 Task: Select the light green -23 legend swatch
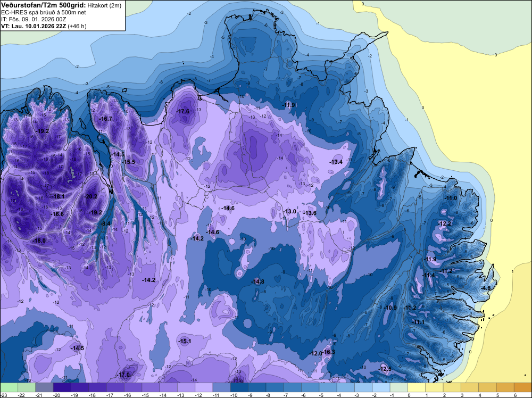(9, 387)
